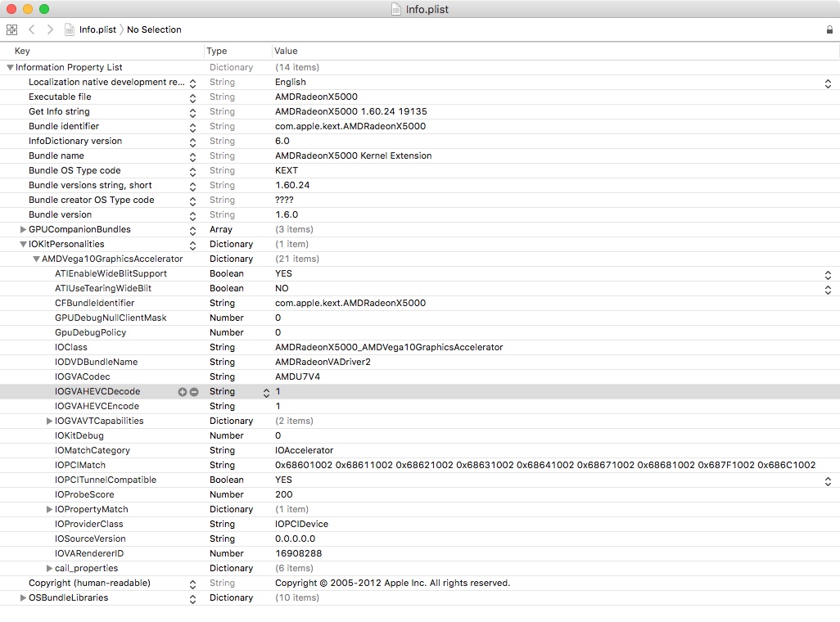
Task: Expand IOPropertyMatch dictionary
Action: point(49,510)
